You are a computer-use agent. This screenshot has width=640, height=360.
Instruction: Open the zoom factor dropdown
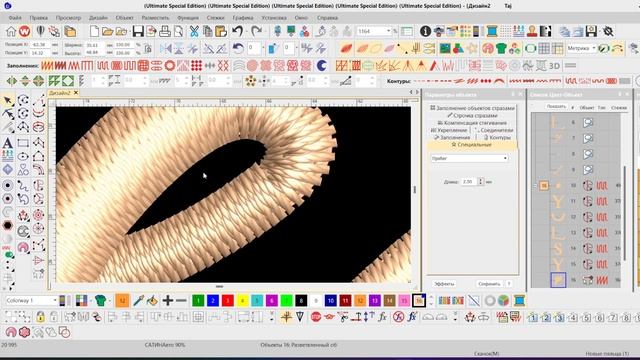389,31
